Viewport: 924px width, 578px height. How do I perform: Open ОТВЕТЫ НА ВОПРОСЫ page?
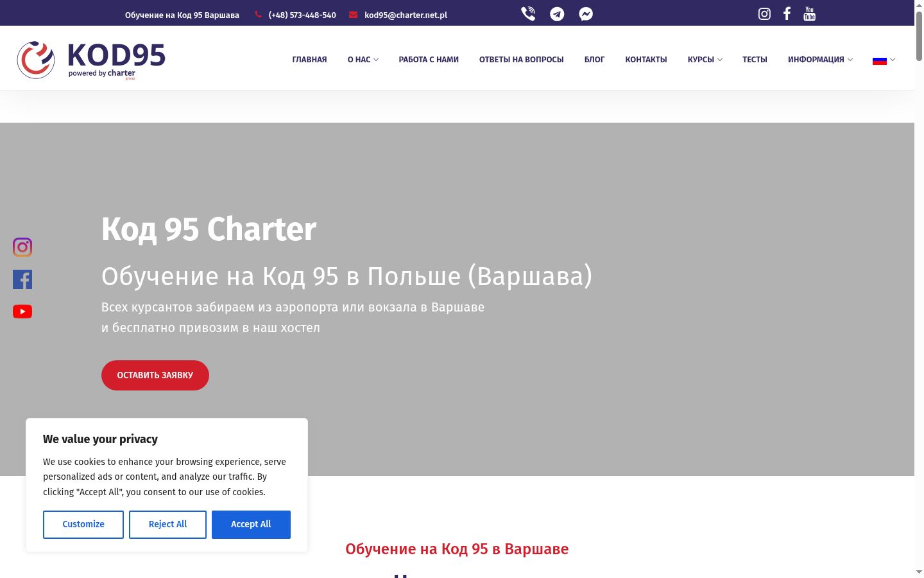[x=521, y=60]
